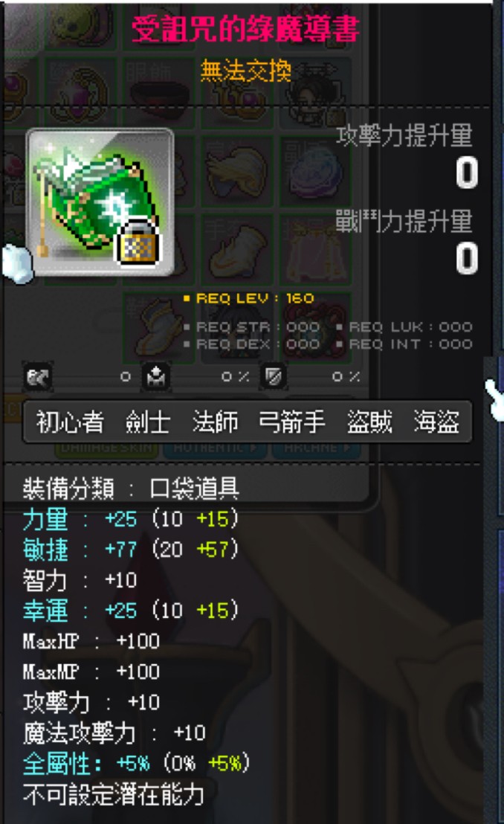
Task: Click the padlock icon on the item
Action: pos(137,242)
